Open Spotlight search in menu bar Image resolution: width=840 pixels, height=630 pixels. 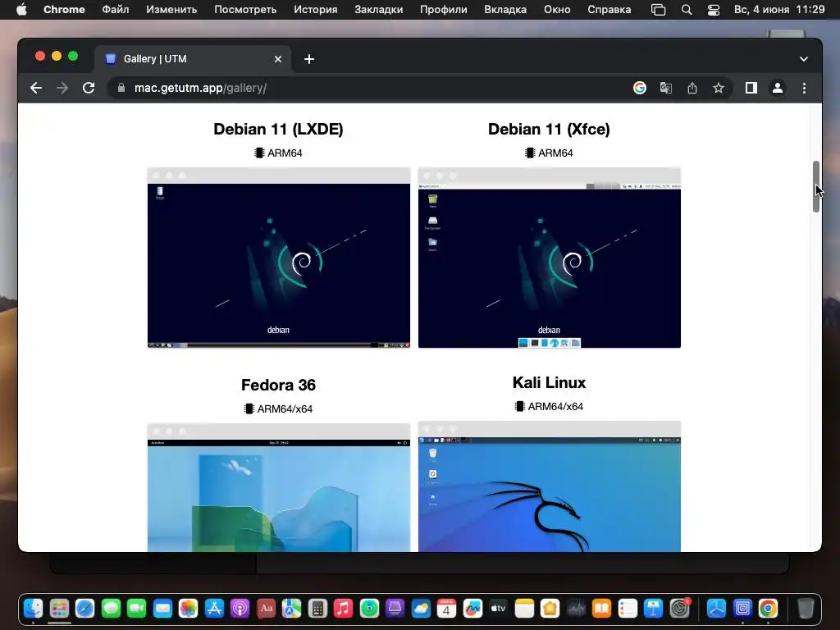click(687, 10)
